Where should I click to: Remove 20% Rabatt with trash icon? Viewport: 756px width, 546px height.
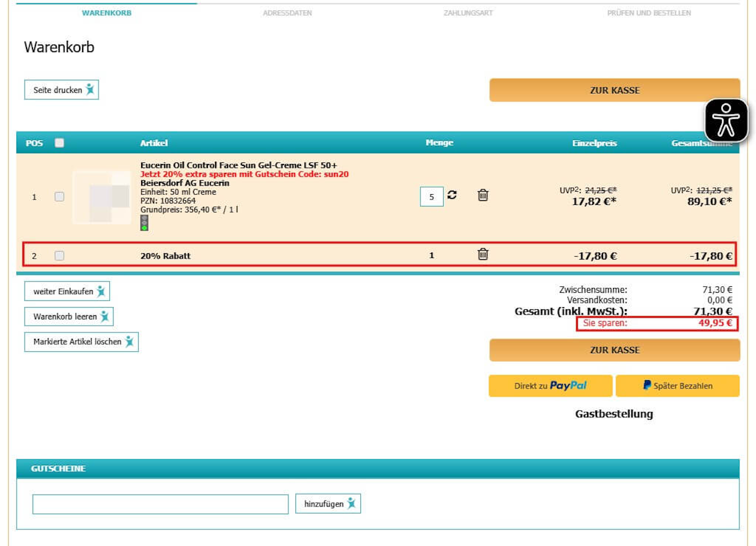[483, 254]
